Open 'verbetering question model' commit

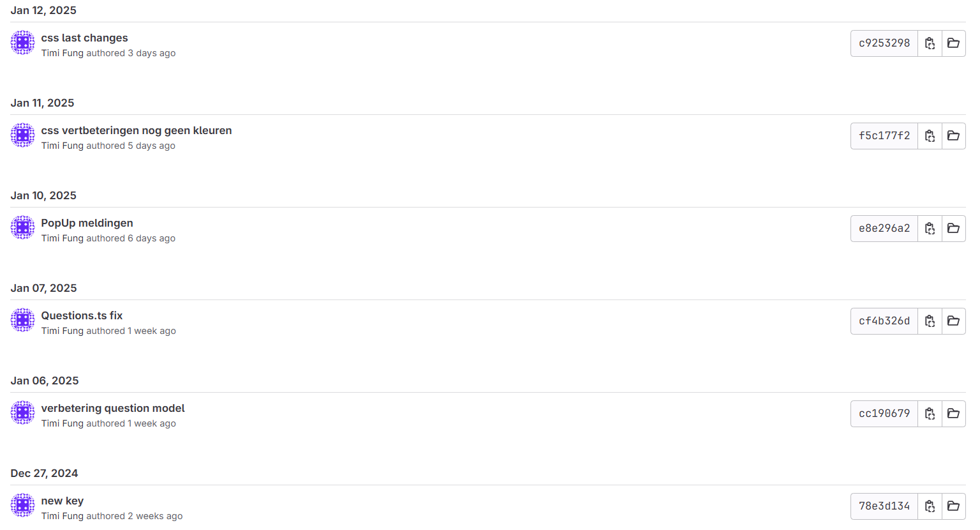tap(113, 409)
